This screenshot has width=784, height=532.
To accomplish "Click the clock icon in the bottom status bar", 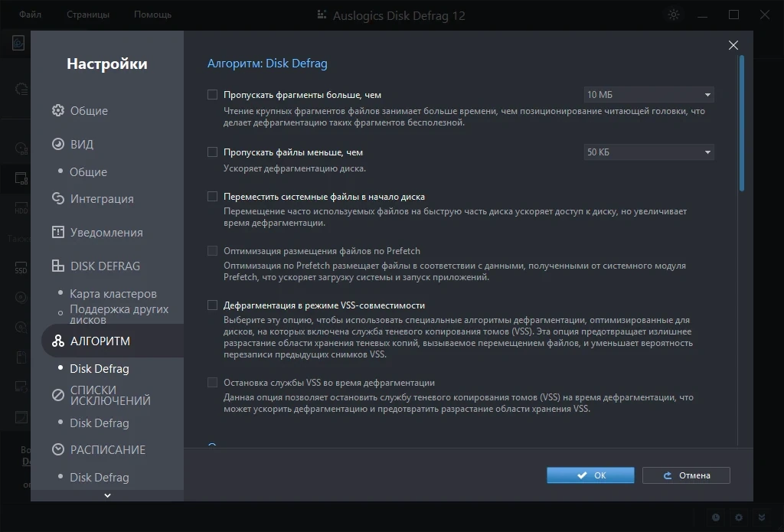I will point(716,517).
